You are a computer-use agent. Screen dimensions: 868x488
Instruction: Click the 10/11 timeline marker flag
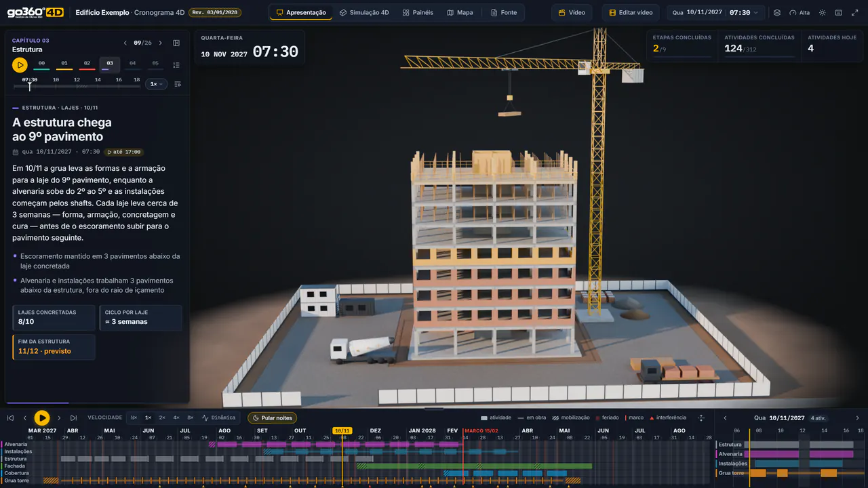342,430
